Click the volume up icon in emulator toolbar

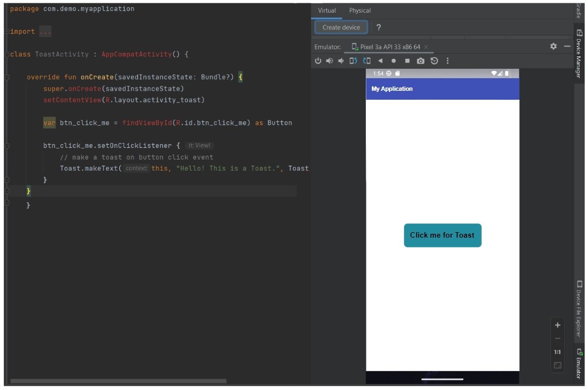[x=330, y=61]
